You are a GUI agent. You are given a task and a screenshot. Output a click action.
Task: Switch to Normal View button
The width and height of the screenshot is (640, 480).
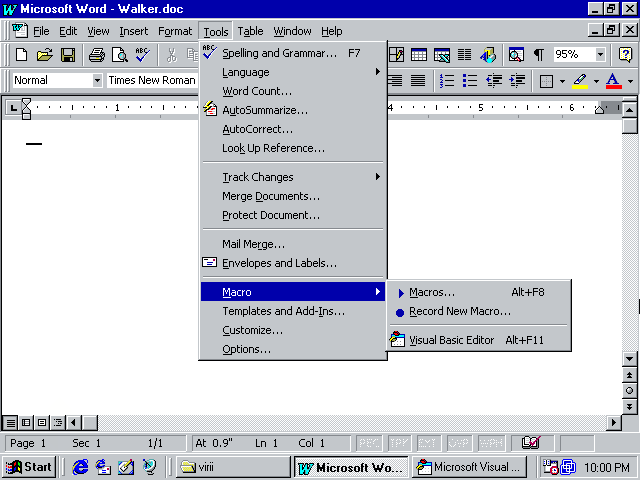tap(11, 422)
